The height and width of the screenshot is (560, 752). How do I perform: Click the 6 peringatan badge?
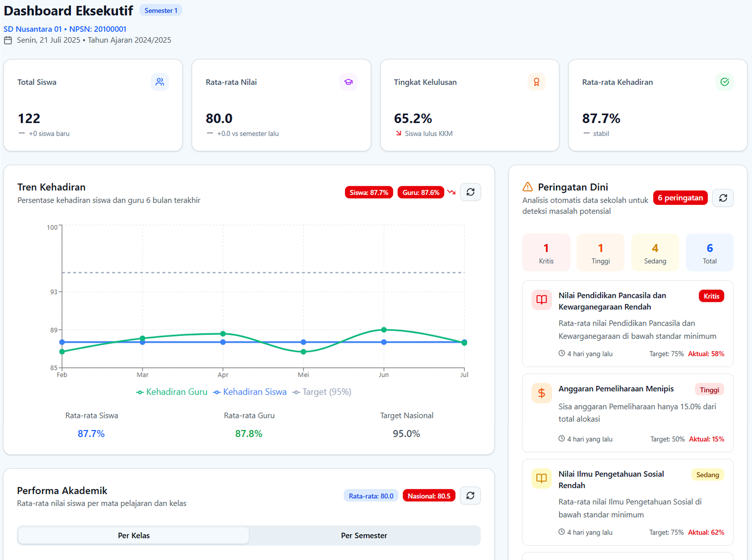click(x=680, y=198)
